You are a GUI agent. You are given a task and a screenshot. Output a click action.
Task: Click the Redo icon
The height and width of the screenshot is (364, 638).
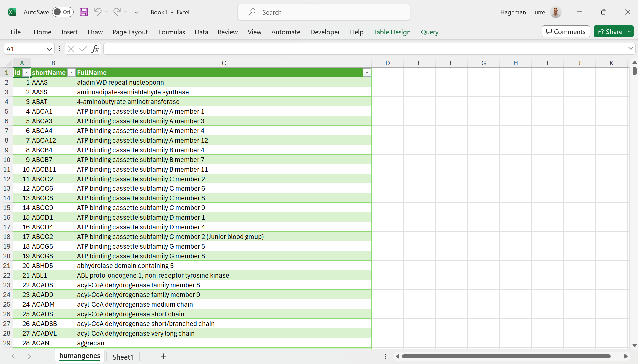pos(117,12)
